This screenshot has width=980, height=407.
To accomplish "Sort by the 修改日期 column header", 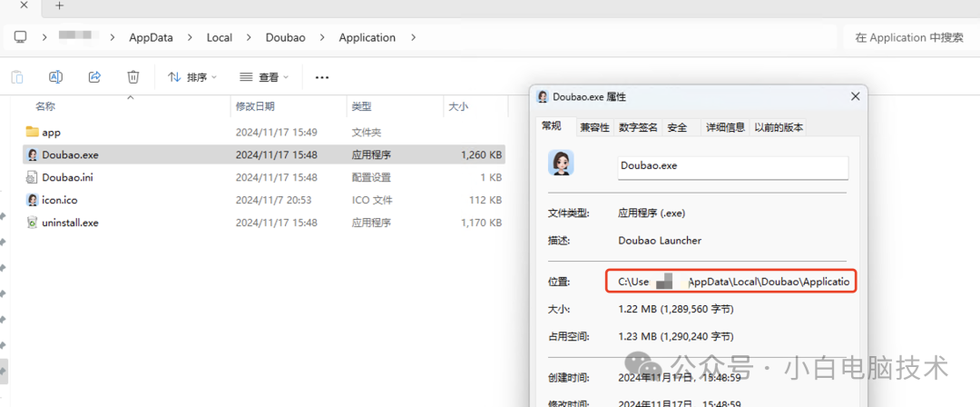I will 255,107.
